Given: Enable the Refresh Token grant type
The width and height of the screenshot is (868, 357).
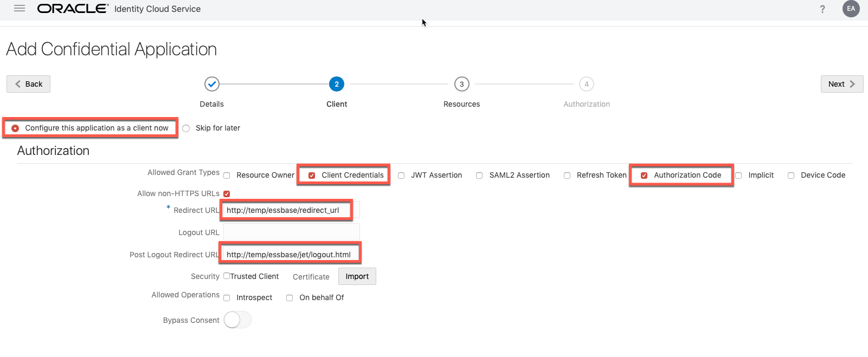Looking at the screenshot, I should (x=567, y=176).
